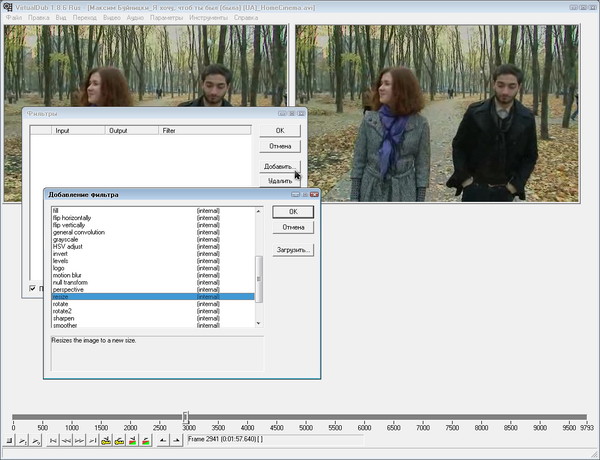Viewport: 600px width, 460px height.
Task: Click the filter list scrollbar up arrow
Action: point(259,211)
